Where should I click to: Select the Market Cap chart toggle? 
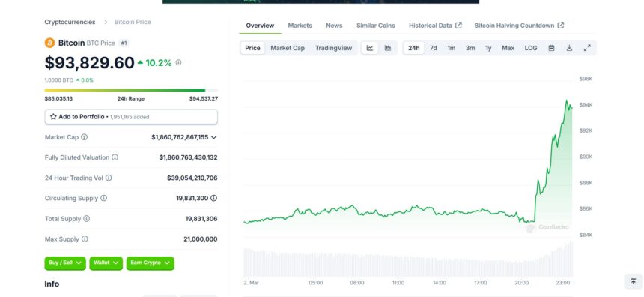288,48
